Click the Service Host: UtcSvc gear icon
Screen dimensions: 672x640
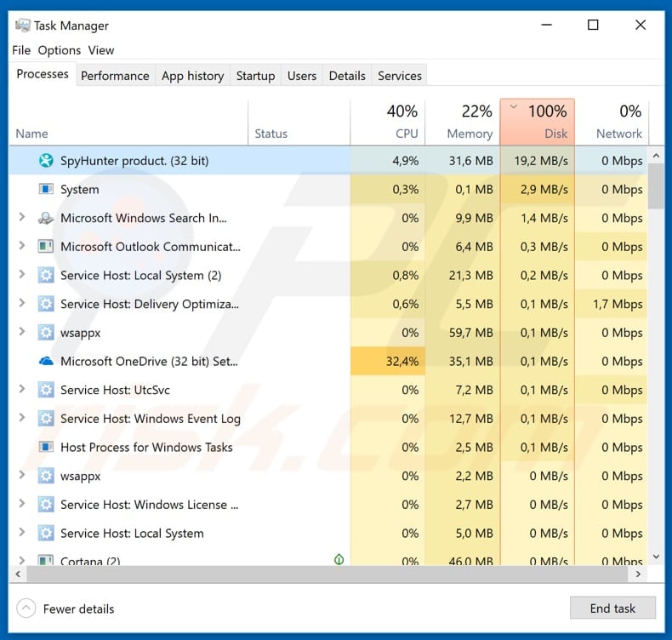(x=46, y=390)
